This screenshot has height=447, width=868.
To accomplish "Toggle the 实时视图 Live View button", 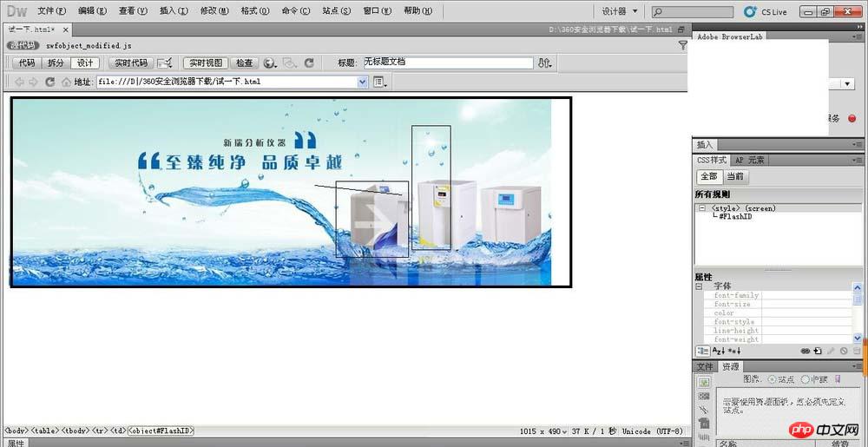I will (206, 63).
